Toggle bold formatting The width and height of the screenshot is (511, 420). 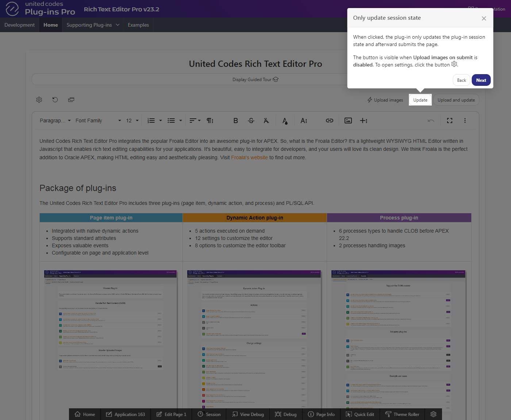[x=235, y=121]
